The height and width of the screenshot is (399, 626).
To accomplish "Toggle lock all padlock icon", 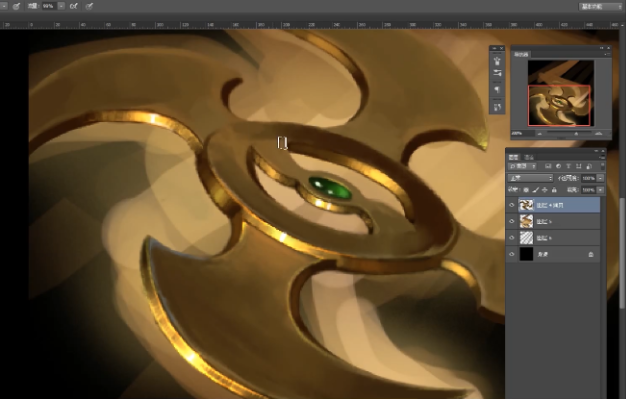I will (x=554, y=190).
